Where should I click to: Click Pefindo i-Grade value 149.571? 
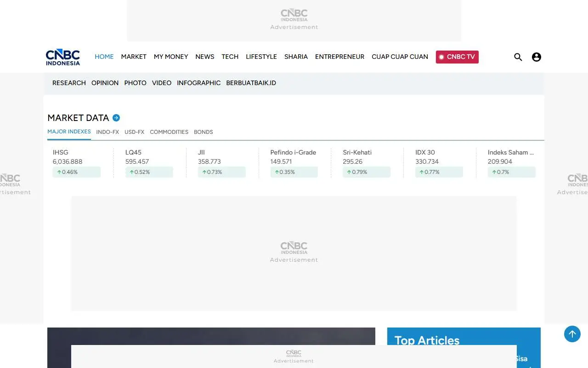(281, 161)
